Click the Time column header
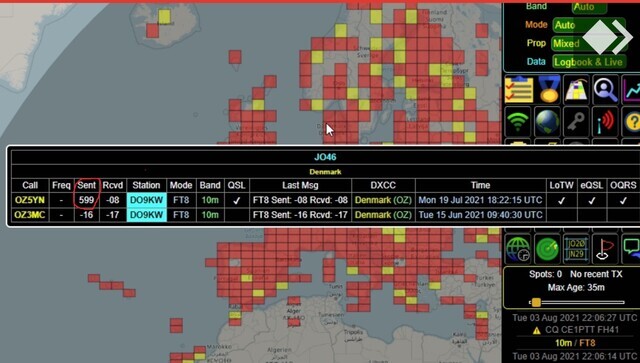The width and height of the screenshot is (640, 363). click(480, 185)
